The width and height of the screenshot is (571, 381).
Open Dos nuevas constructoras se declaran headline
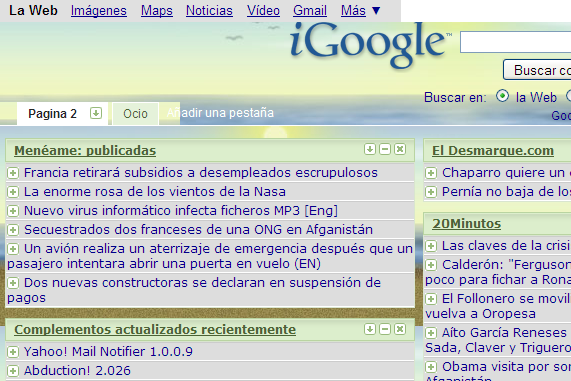point(194,290)
